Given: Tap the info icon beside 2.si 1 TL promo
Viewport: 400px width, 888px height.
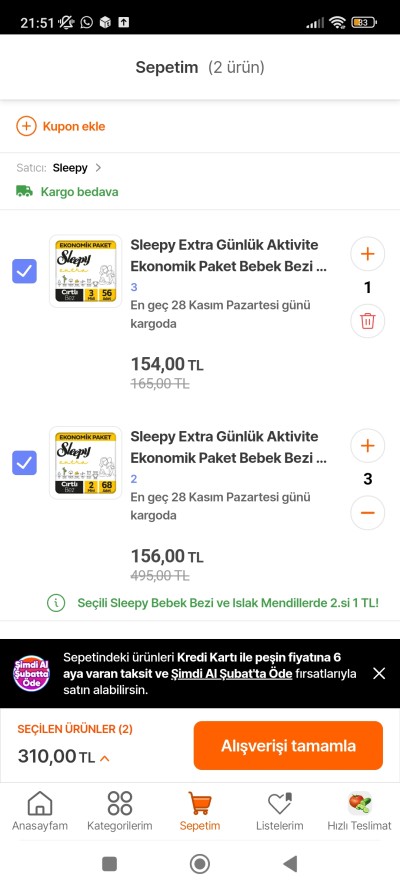Looking at the screenshot, I should pos(56,603).
